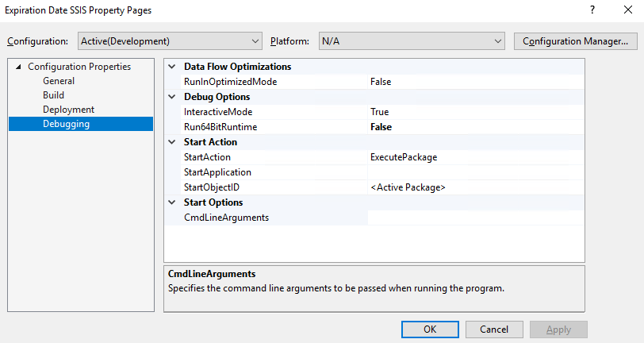Collapse the Data Flow Optimizations section

[172, 67]
